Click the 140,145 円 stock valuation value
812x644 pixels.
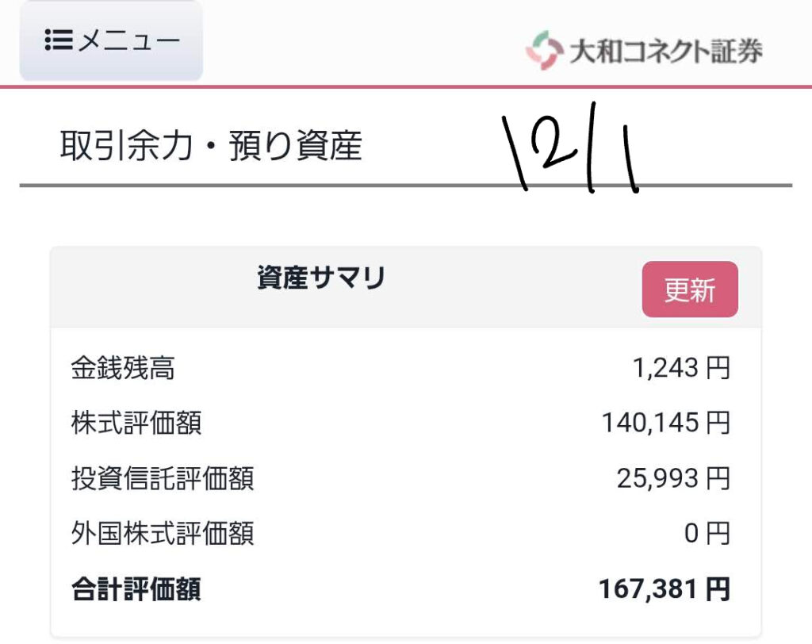(665, 424)
